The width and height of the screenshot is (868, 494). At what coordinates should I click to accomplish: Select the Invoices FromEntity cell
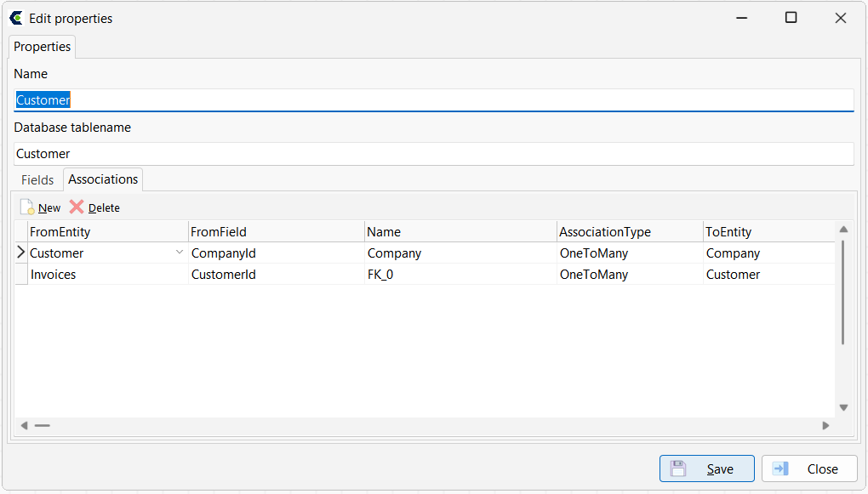[108, 275]
